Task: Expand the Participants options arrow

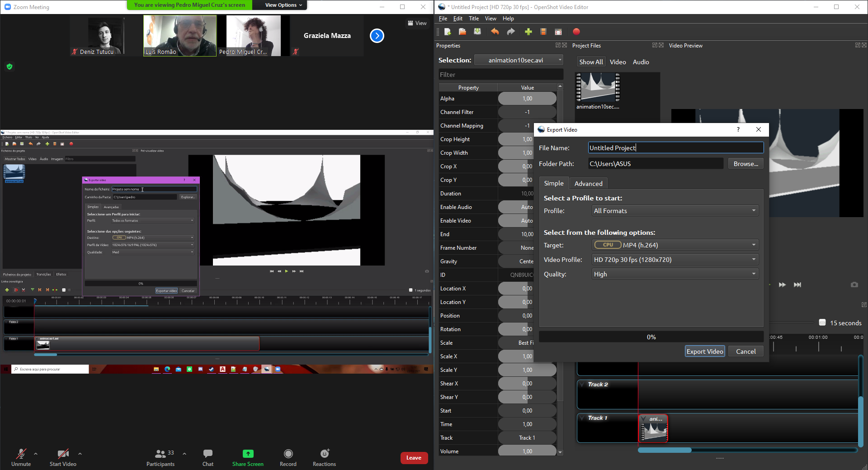Action: [184, 453]
